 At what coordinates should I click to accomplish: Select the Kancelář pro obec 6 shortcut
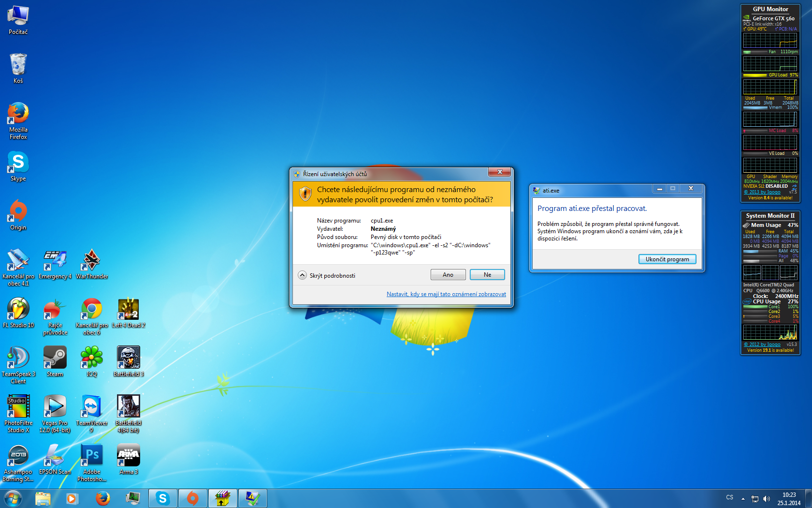click(92, 316)
